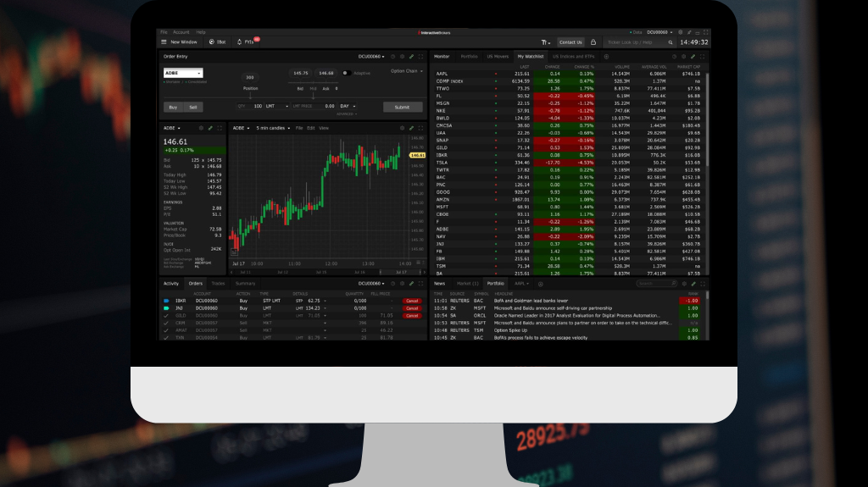This screenshot has width=868, height=487.
Task: Open the News panel settings gear
Action: (x=684, y=284)
